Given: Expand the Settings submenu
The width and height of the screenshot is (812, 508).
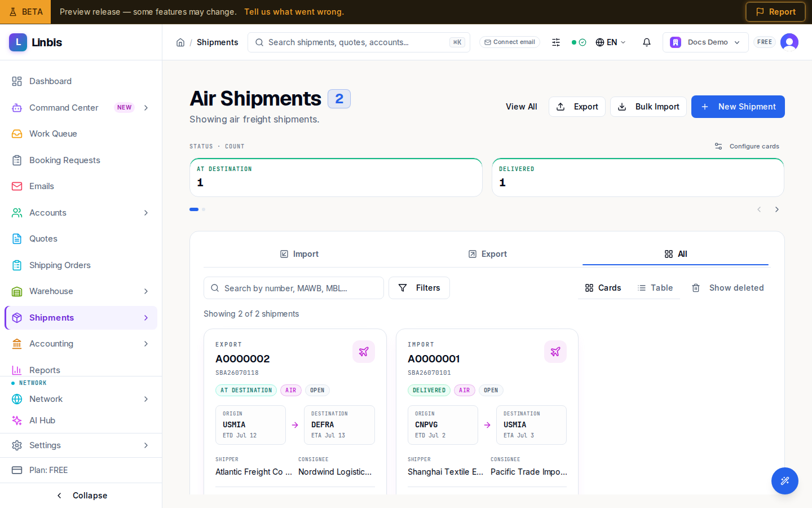Looking at the screenshot, I should [x=146, y=445].
